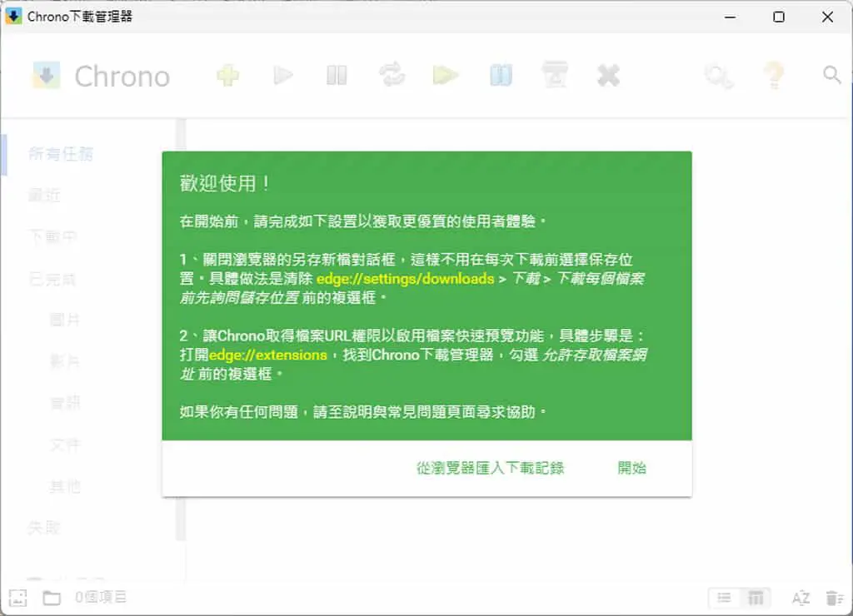The height and width of the screenshot is (616, 853).
Task: Click the green start all icon
Action: pyautogui.click(x=446, y=75)
